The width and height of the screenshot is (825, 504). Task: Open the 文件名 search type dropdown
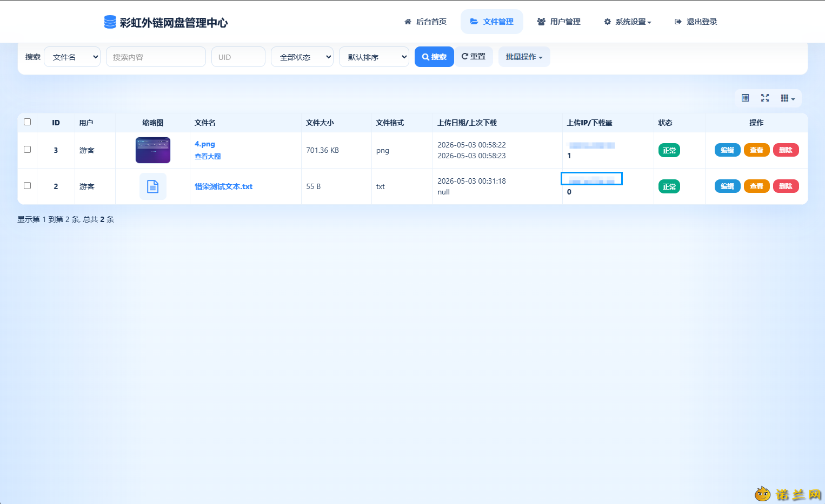coord(72,57)
